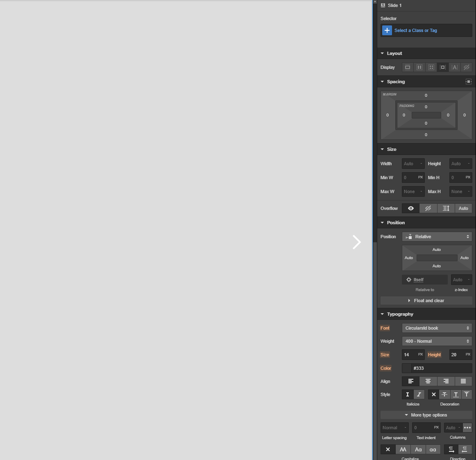Set overflow to visible

(410, 208)
